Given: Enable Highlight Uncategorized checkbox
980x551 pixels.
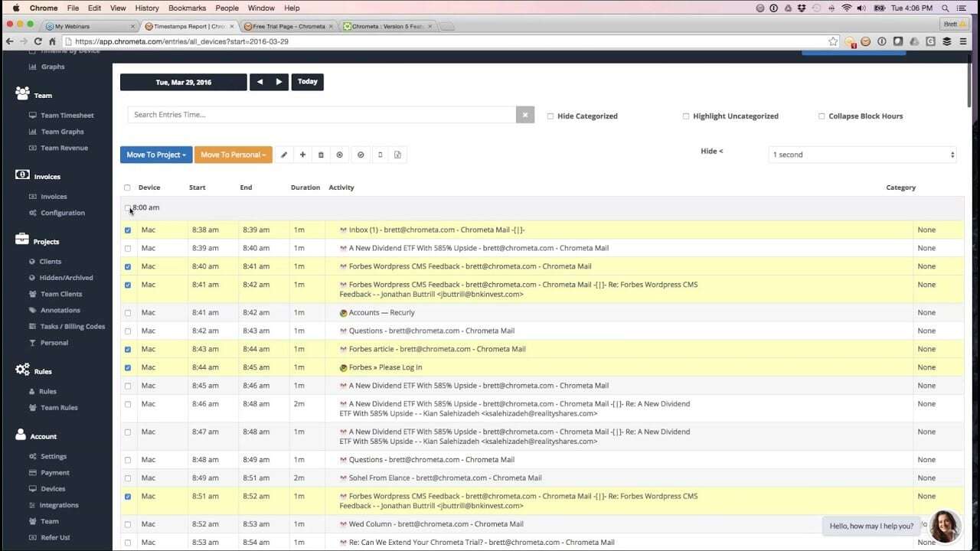Looking at the screenshot, I should [x=686, y=116].
